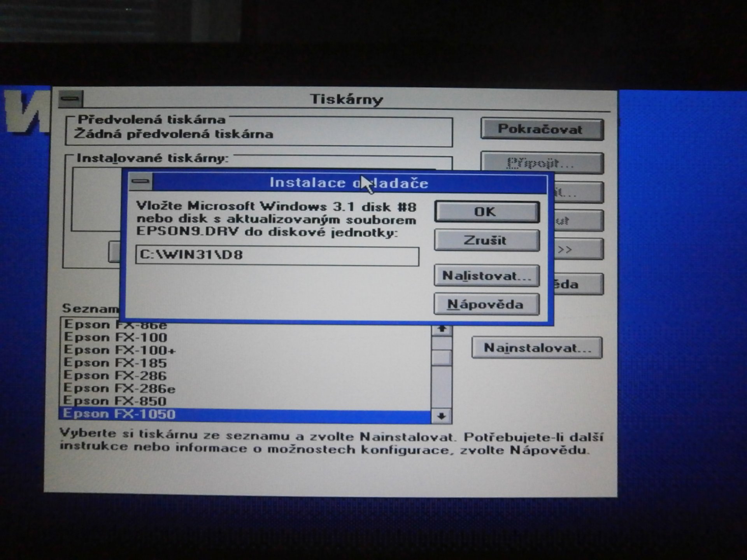Open help using the Nápověda button
Image resolution: width=747 pixels, height=560 pixels.
point(486,304)
